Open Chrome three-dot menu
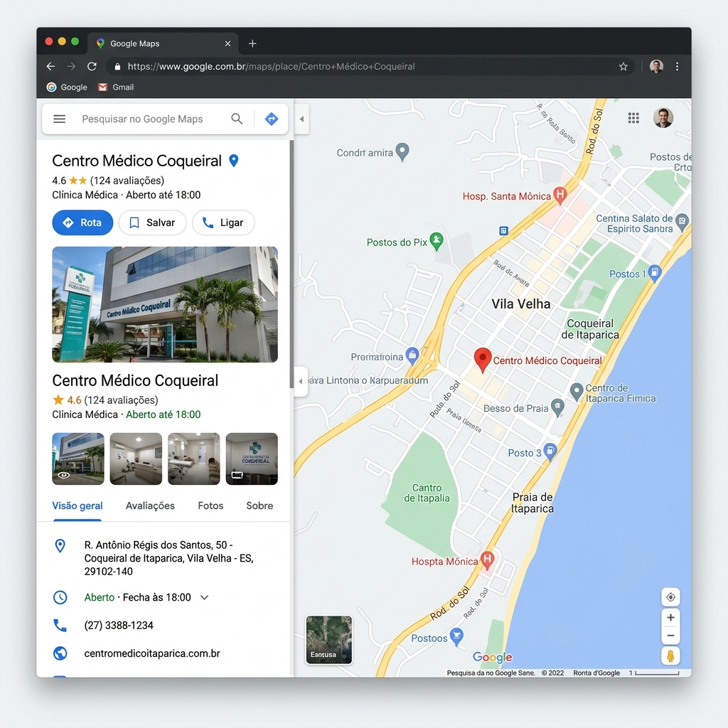728x728 pixels. (x=677, y=66)
